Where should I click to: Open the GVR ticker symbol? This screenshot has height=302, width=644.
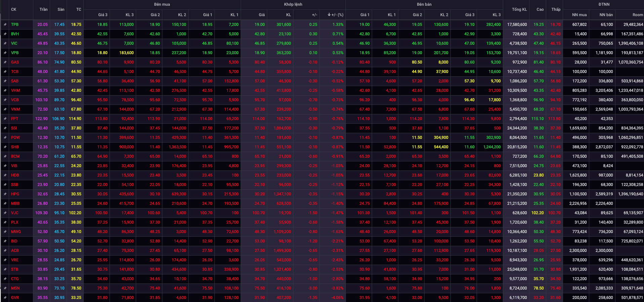point(15,298)
